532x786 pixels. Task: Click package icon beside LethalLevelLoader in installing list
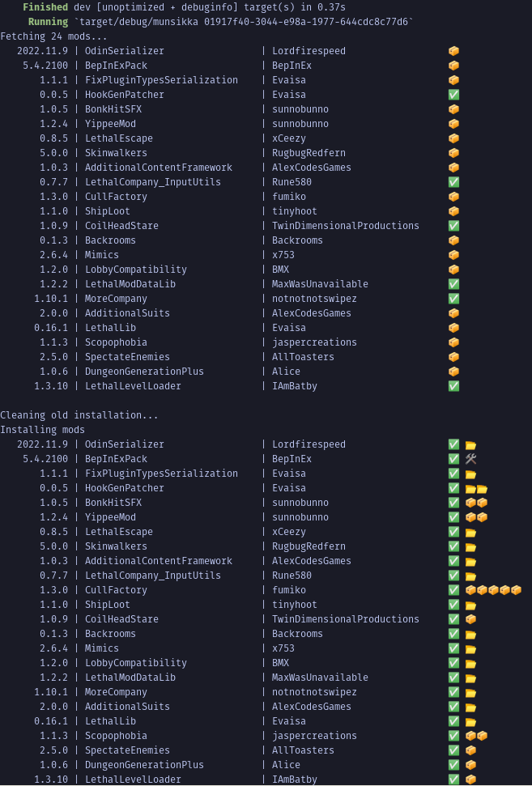click(x=470, y=780)
